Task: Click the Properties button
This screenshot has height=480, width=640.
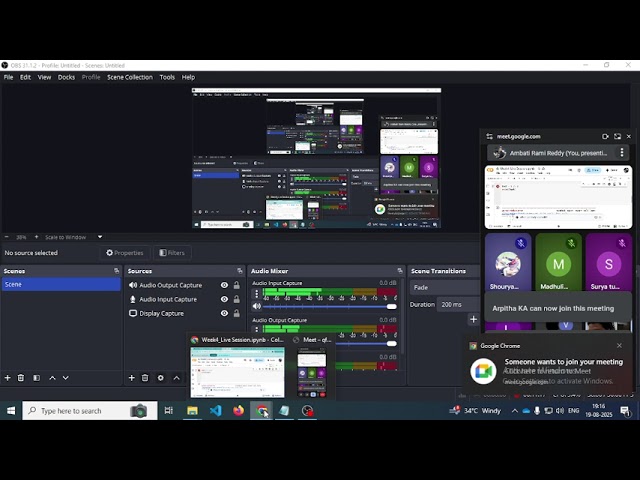Action: click(124, 253)
